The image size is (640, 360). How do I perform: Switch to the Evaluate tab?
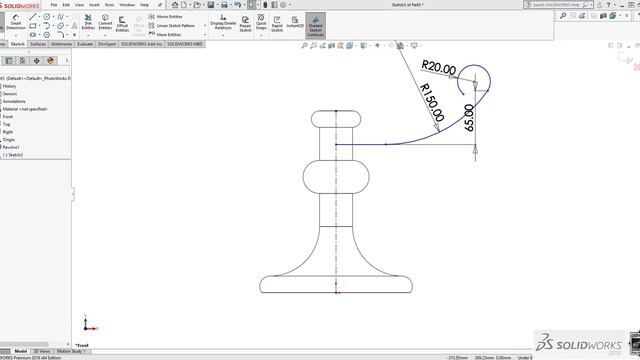tap(85, 44)
